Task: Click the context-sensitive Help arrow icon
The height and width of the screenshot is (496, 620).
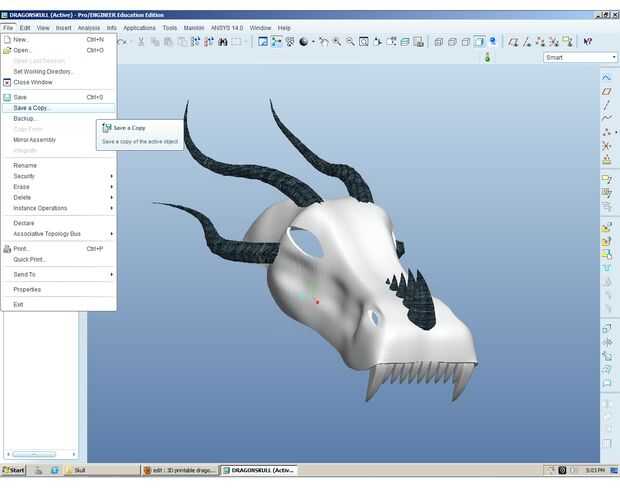Action: tap(588, 42)
